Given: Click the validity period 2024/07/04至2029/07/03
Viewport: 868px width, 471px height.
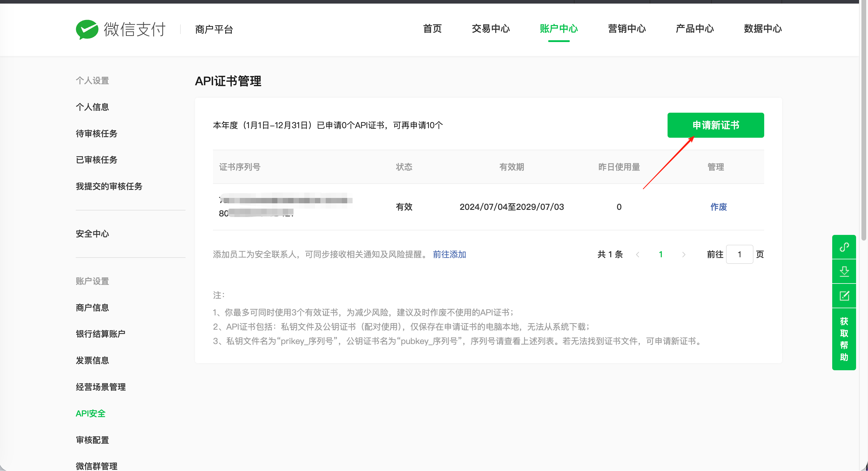Looking at the screenshot, I should [x=512, y=207].
